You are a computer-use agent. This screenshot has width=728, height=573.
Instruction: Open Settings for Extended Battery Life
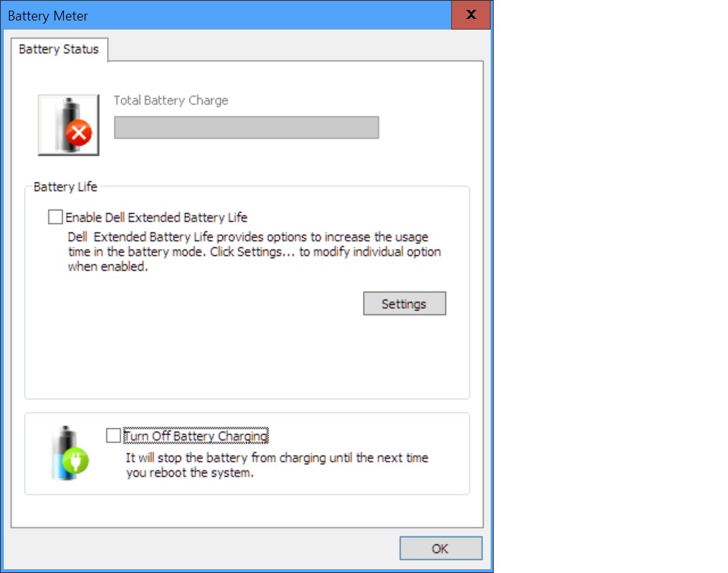click(404, 304)
